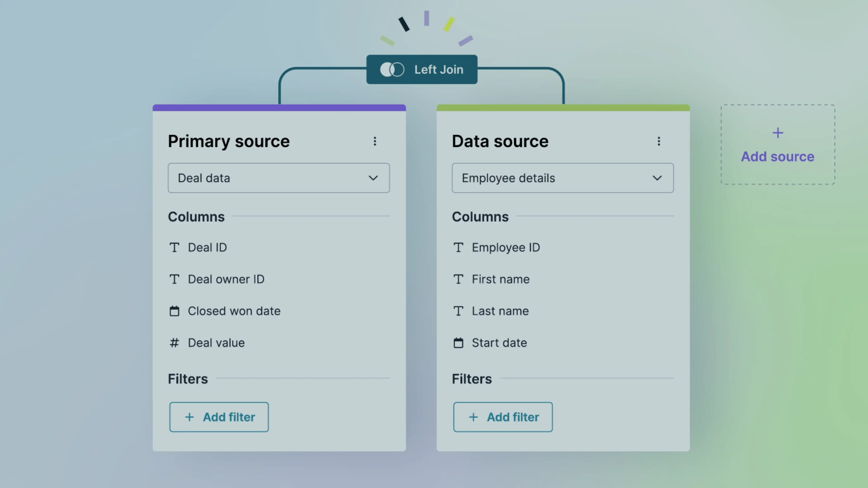Viewport: 868px width, 488px height.
Task: Select the Deal owner ID column
Action: [226, 279]
